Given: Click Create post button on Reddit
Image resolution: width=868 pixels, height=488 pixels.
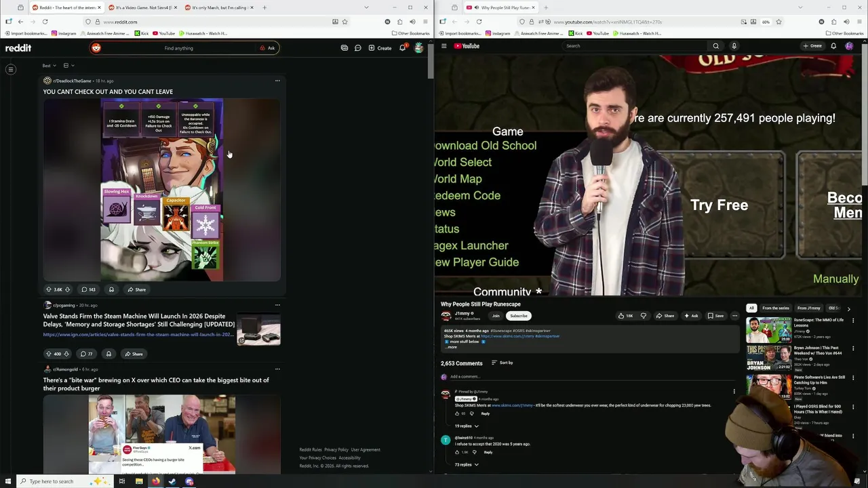Looking at the screenshot, I should [380, 48].
